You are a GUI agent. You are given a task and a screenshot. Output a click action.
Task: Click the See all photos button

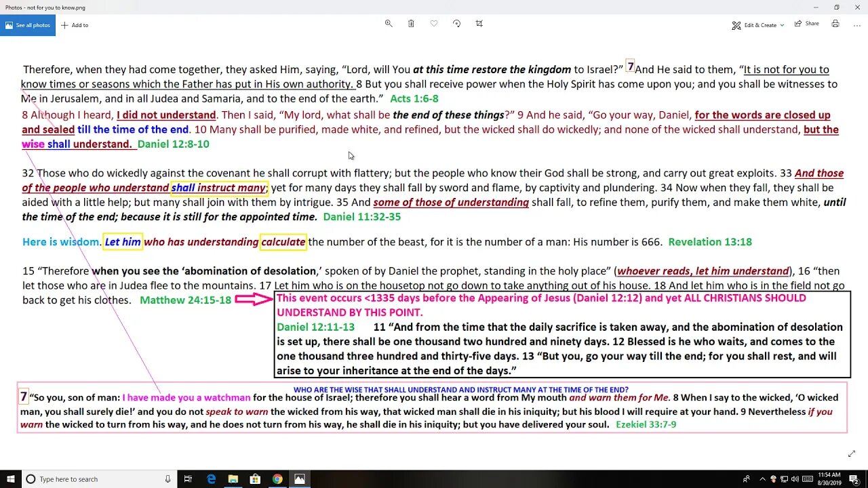tap(28, 25)
